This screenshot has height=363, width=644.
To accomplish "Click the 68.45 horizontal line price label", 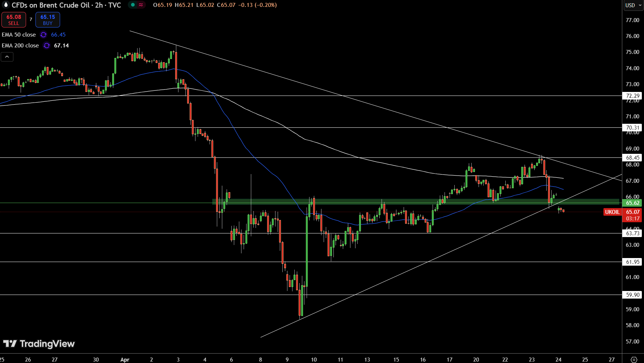I will coord(633,158).
